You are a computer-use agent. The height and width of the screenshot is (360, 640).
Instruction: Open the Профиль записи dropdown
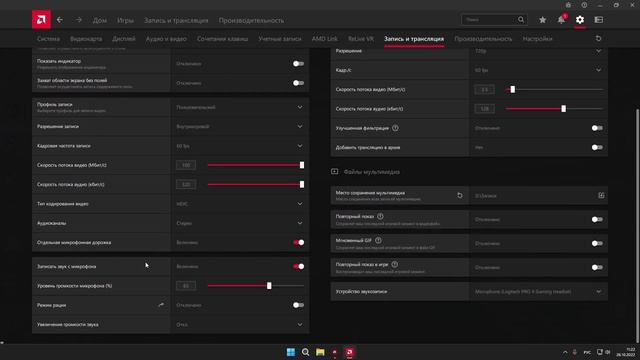coord(240,107)
